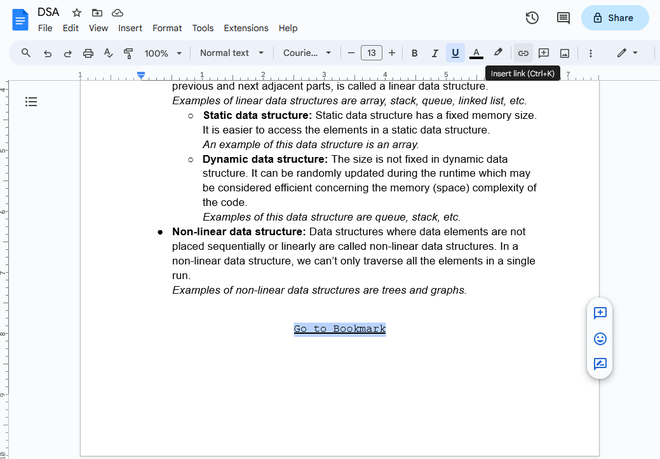Image resolution: width=660 pixels, height=459 pixels.
Task: Open the View menu
Action: 98,28
